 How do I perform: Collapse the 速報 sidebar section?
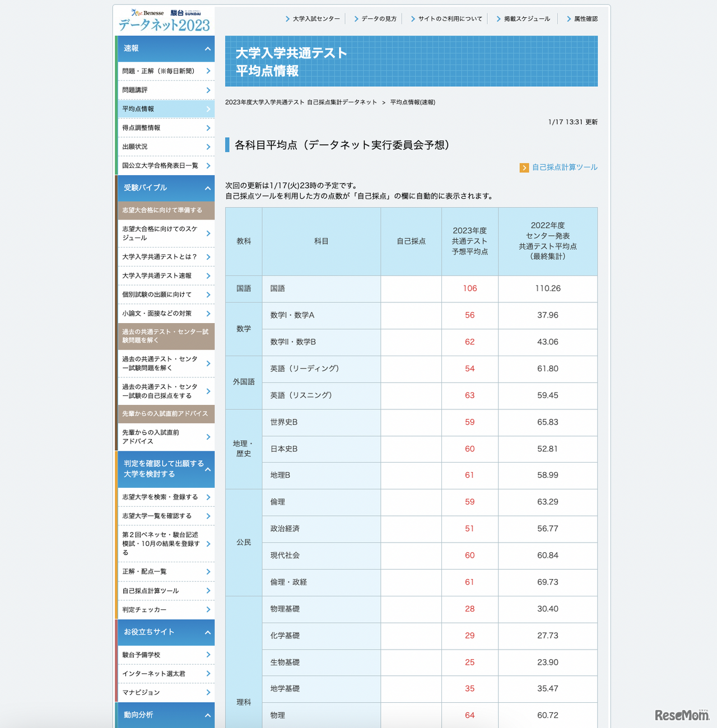click(x=208, y=49)
